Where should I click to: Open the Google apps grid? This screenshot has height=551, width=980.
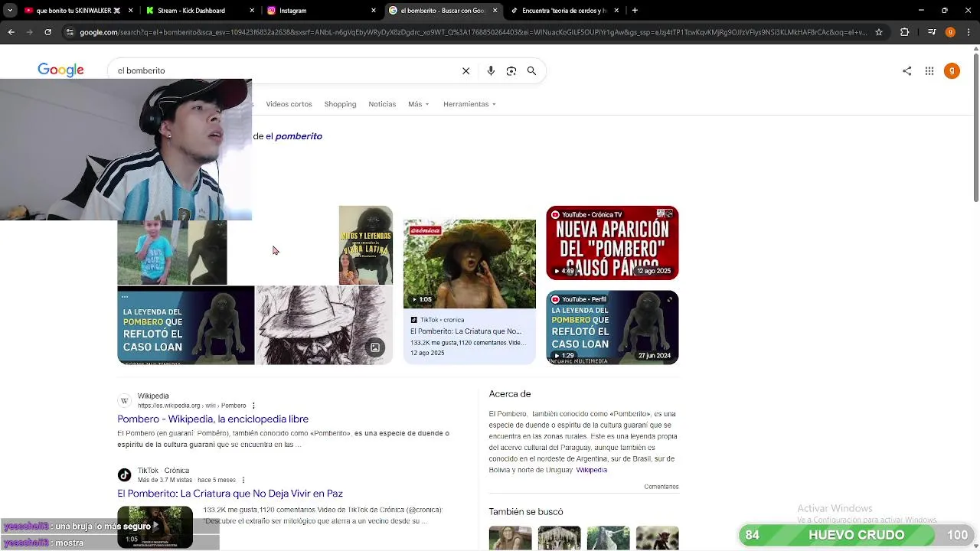pyautogui.click(x=929, y=70)
